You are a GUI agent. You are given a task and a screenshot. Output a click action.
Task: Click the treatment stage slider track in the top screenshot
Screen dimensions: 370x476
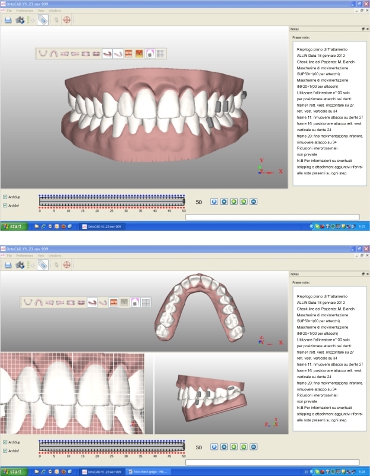click(x=112, y=202)
